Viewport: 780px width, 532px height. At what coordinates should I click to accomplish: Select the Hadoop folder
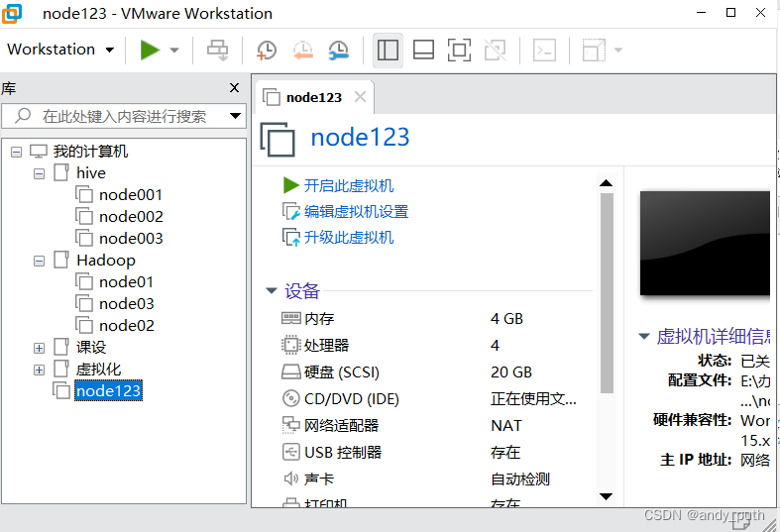[106, 261]
